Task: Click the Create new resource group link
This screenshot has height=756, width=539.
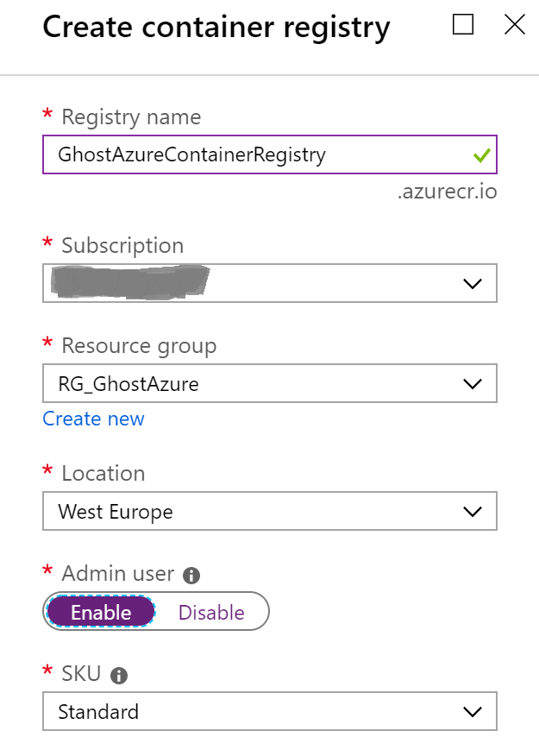Action: 93,419
